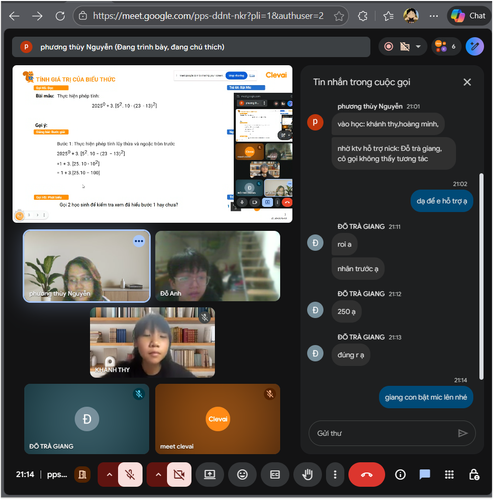Click the message 'dạ để e hỗ trợ ạ'
The image size is (493, 500).
coord(442,201)
